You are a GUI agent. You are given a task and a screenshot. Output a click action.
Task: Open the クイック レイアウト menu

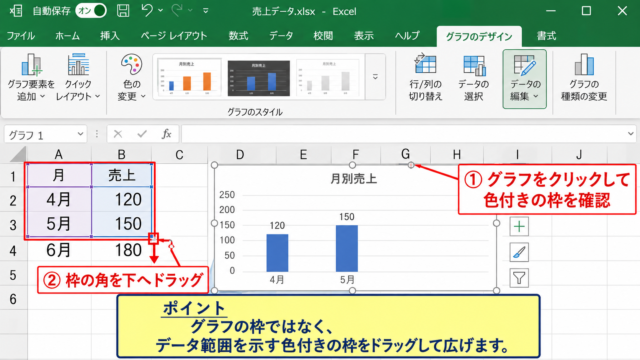(x=78, y=78)
